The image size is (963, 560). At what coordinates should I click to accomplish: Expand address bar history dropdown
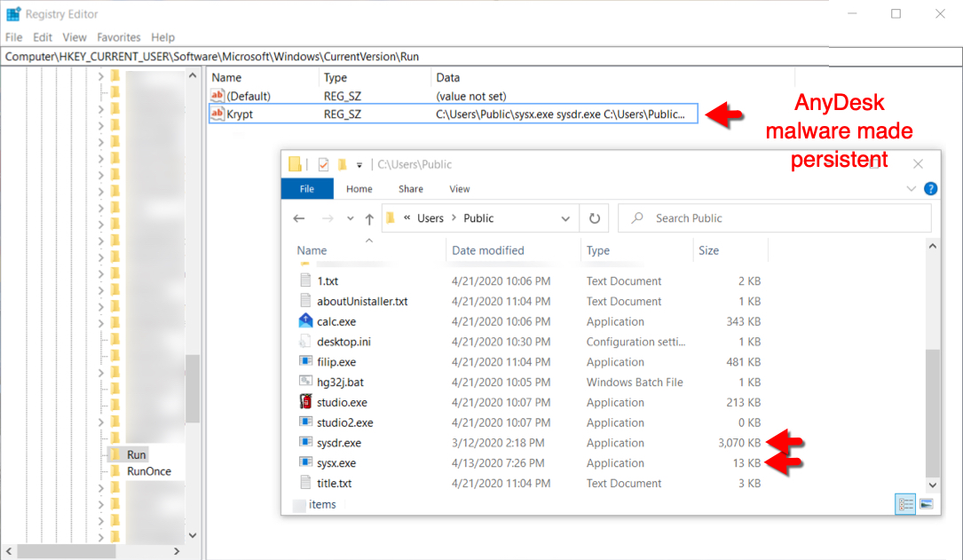565,218
